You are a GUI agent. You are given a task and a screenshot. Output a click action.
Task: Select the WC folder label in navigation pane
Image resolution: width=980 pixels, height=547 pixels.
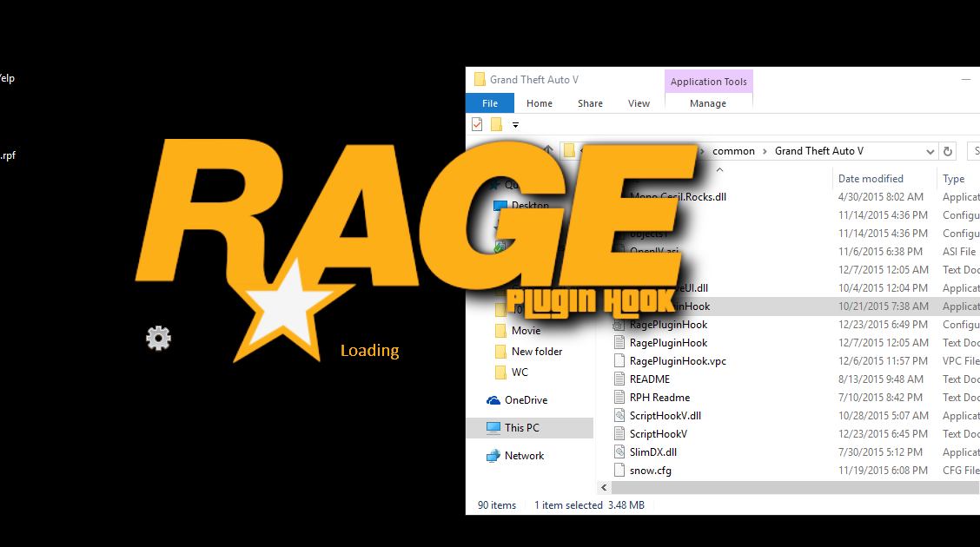[x=520, y=372]
